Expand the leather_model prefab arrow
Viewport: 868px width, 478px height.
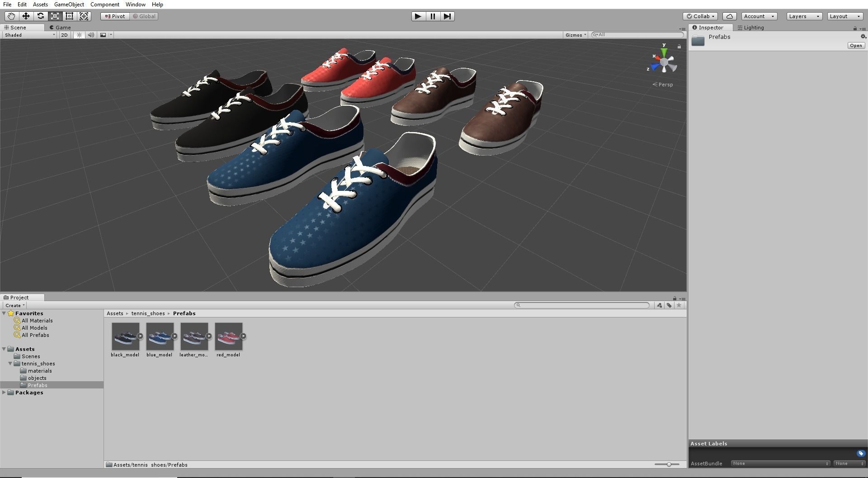click(x=209, y=336)
